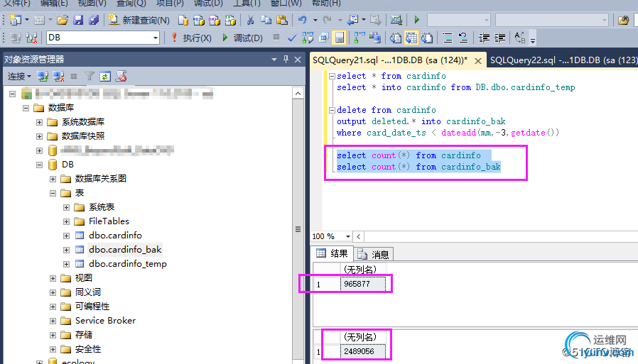The width and height of the screenshot is (638, 364).
Task: Increase indent of the selected lines
Action: [x=499, y=38]
